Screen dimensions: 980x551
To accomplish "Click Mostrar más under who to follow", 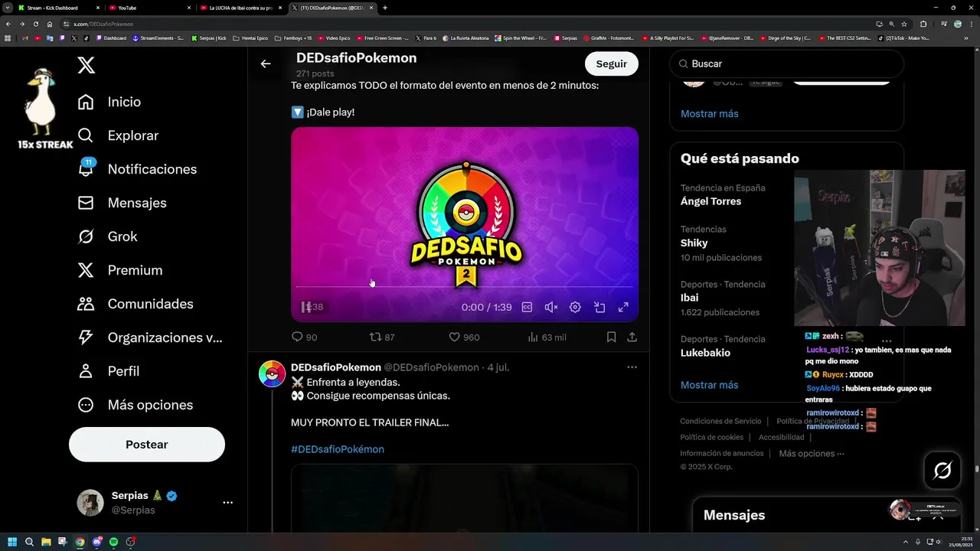I will click(710, 113).
